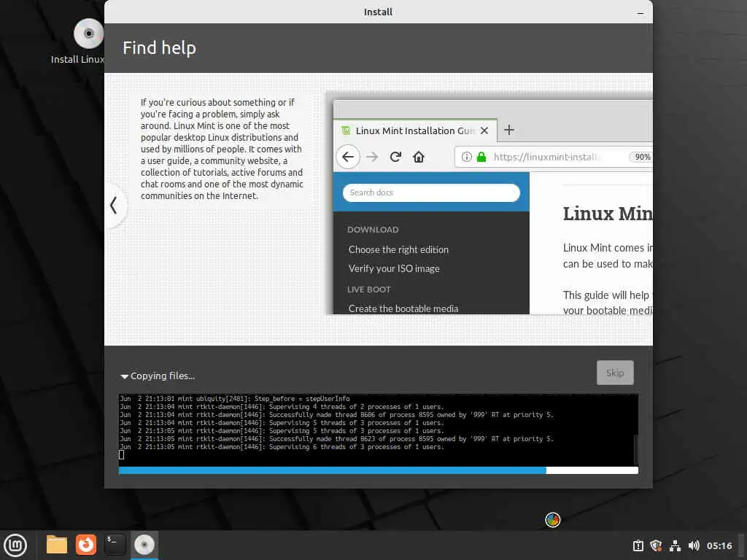Click the notification tray icon beside the shield
The image size is (747, 560).
[638, 545]
